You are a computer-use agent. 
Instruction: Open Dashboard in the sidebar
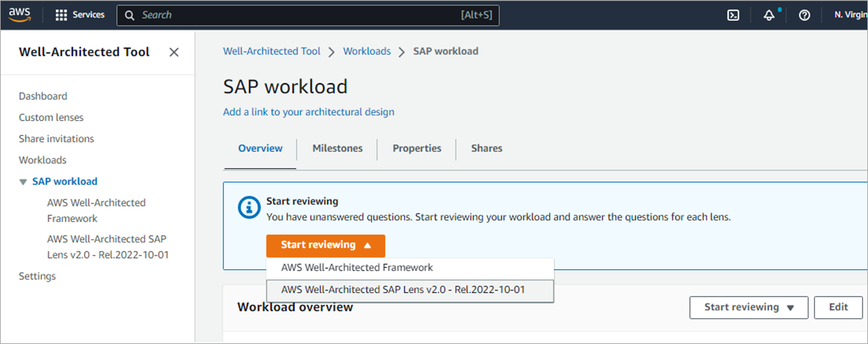[x=43, y=96]
